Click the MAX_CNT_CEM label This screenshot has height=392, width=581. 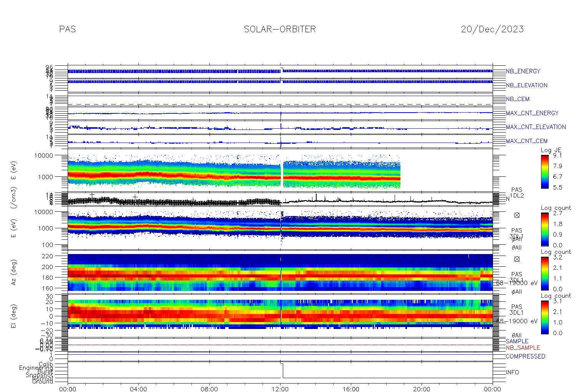(527, 141)
